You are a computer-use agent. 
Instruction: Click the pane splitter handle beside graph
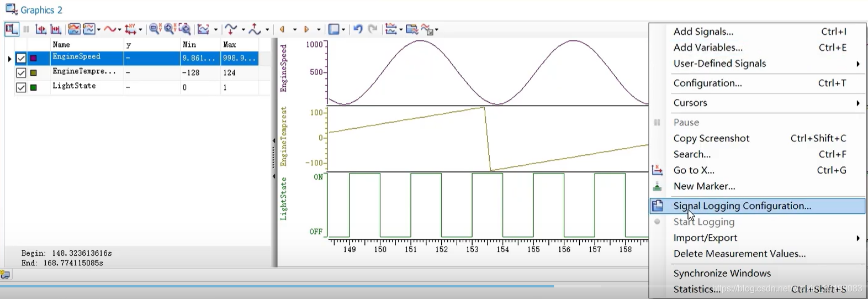[x=274, y=158]
